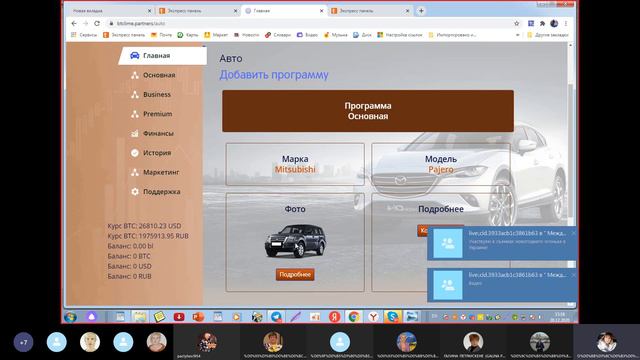Viewport: 640px width, 360px height.
Task: Open the История sidebar section
Action: (x=151, y=153)
